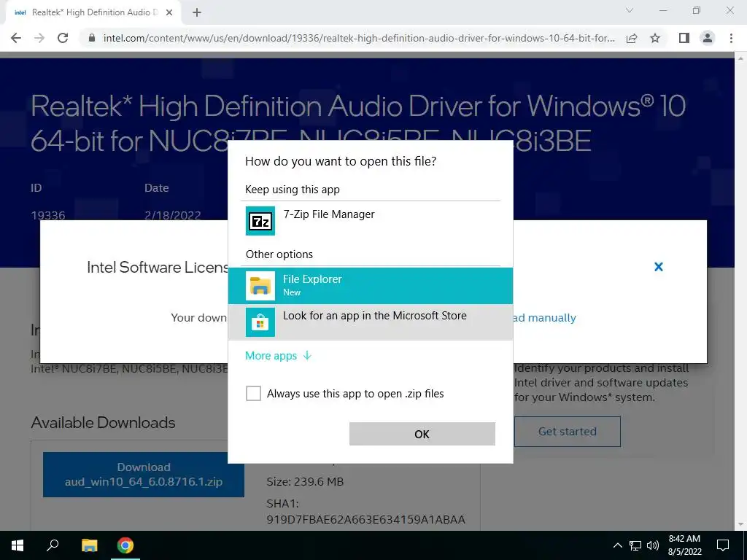Open File Explorer from the taskbar
The height and width of the screenshot is (560, 747).
[89, 545]
